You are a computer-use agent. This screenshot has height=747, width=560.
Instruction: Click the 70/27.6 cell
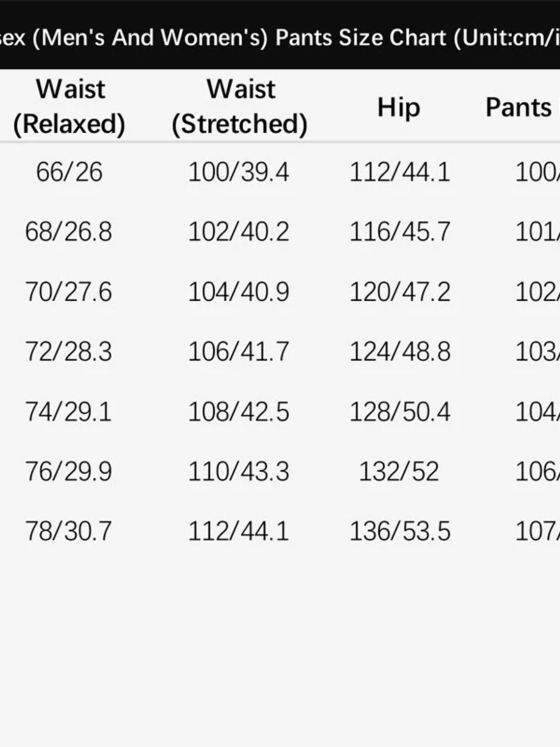[x=69, y=291]
